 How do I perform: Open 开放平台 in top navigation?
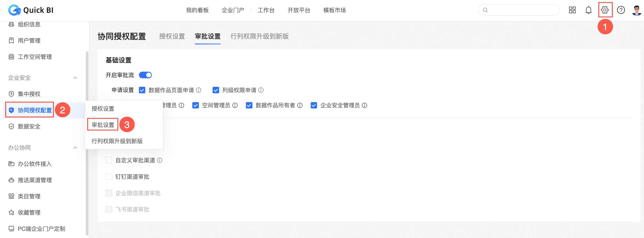click(x=299, y=10)
